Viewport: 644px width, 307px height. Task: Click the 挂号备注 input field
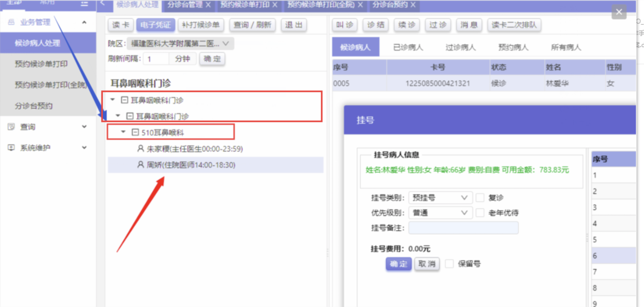click(463, 228)
